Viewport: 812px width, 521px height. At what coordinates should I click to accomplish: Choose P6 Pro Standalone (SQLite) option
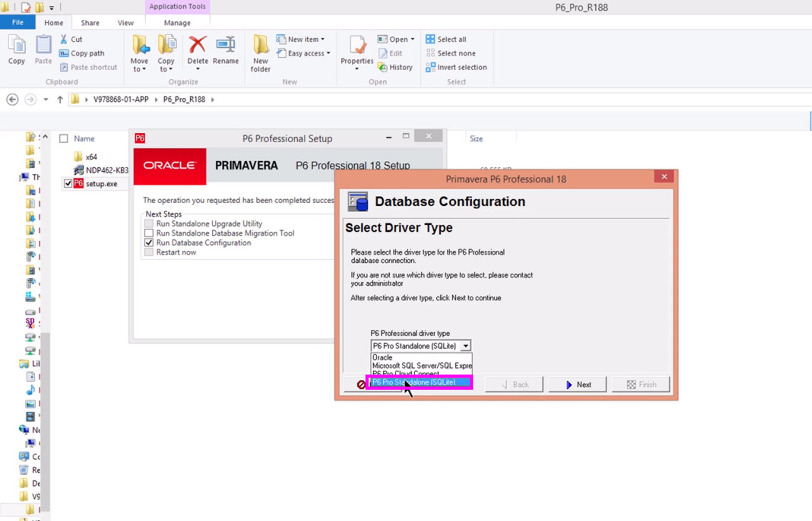[421, 382]
